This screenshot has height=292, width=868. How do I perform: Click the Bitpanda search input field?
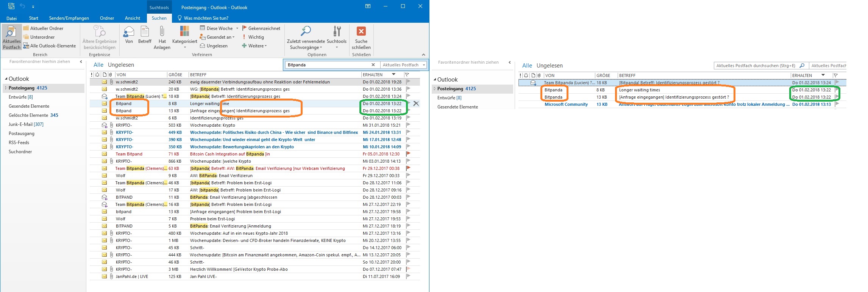click(x=328, y=65)
